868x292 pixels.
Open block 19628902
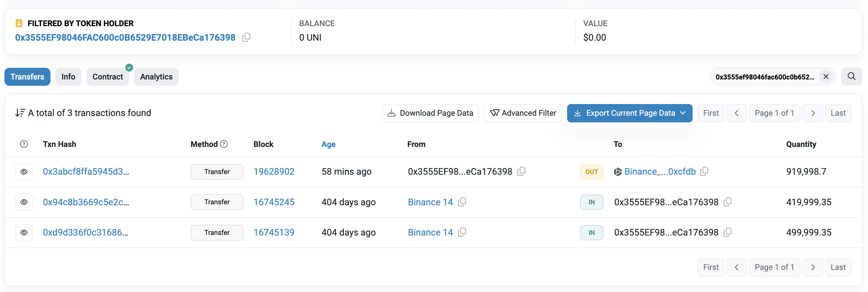[273, 172]
